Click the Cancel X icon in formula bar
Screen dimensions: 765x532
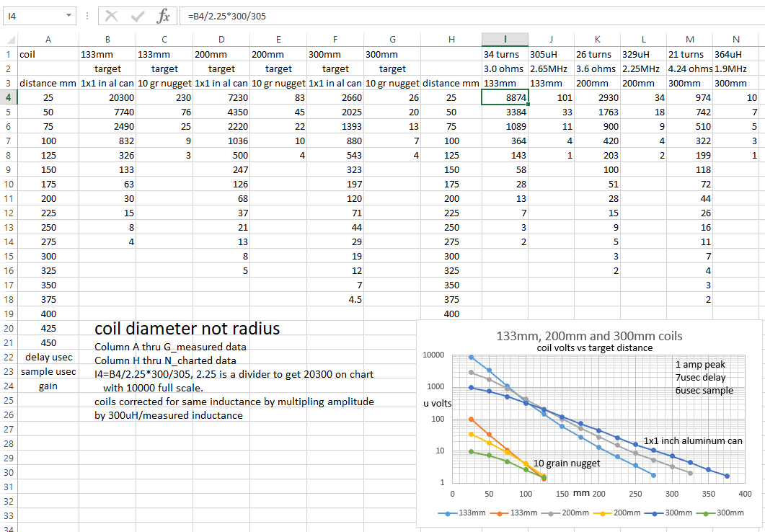click(112, 15)
